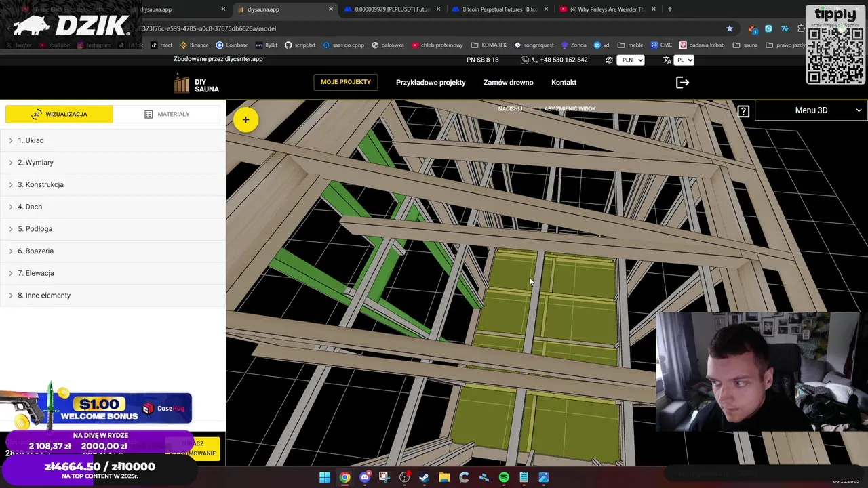Open the Menu 3D dropdown
Viewport: 868px width, 488px height.
(x=811, y=110)
